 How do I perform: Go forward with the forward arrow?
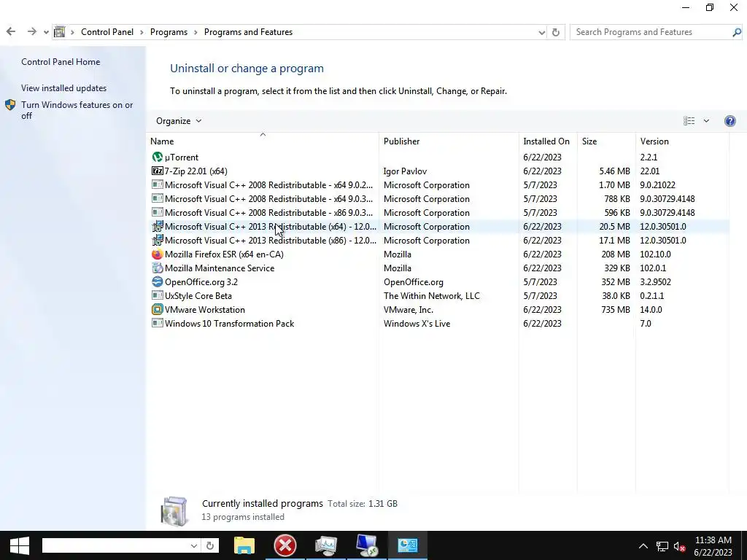pyautogui.click(x=31, y=32)
